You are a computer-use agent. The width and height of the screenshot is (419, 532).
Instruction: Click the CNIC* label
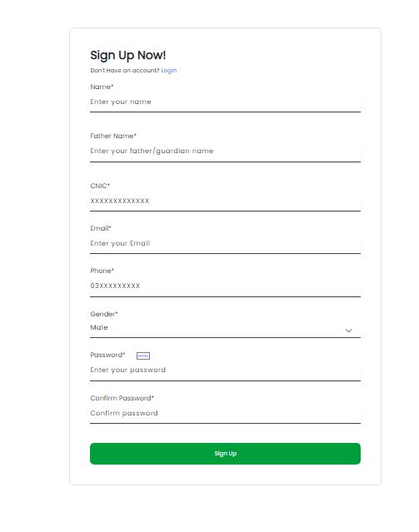100,186
